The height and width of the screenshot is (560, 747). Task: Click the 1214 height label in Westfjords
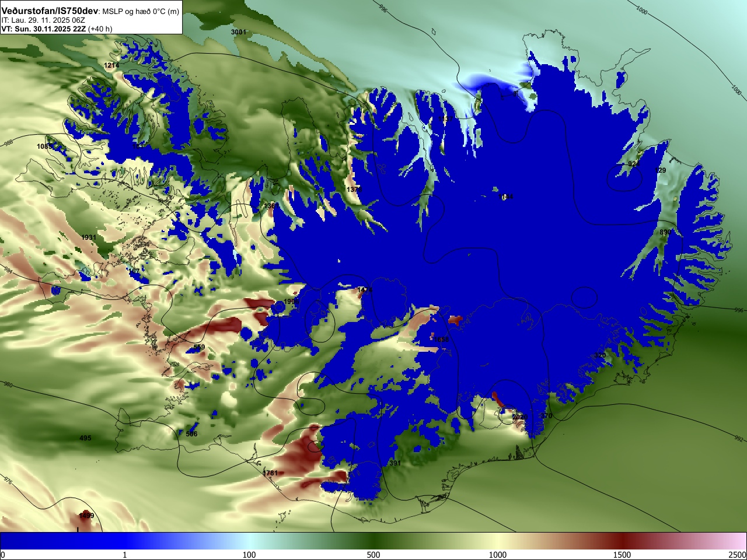click(111, 65)
